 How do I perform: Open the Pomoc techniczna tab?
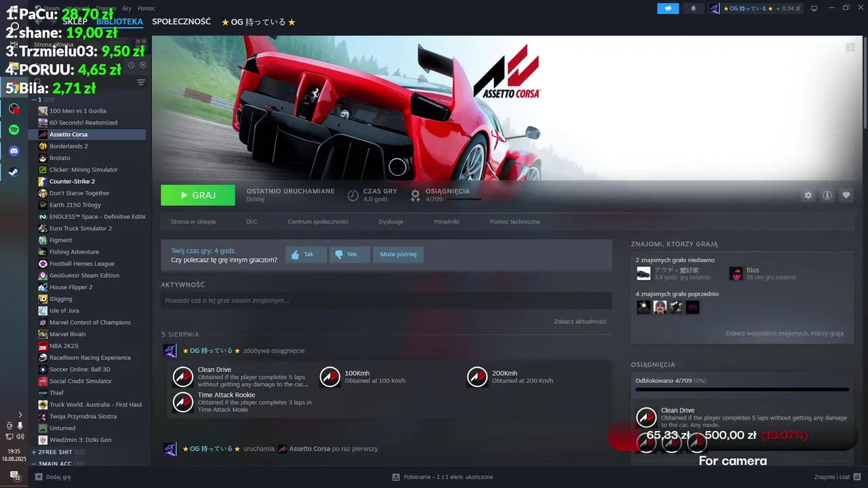click(x=515, y=222)
